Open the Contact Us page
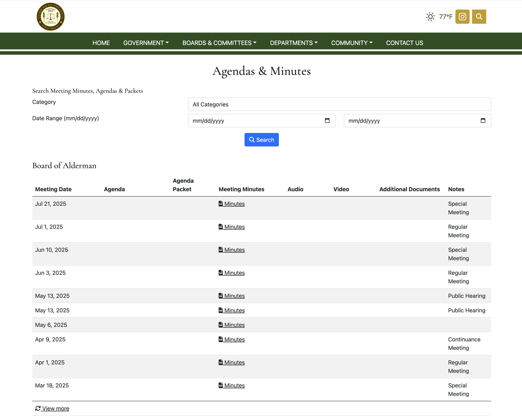This screenshot has width=522, height=420. pyautogui.click(x=404, y=43)
